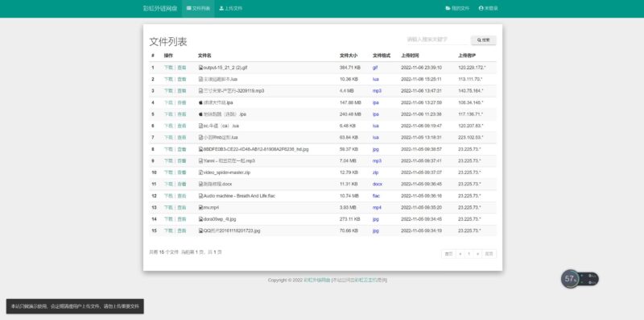Download output-15_21_2 (2).gif via 下载 link
This screenshot has width=644, height=320.
point(168,68)
